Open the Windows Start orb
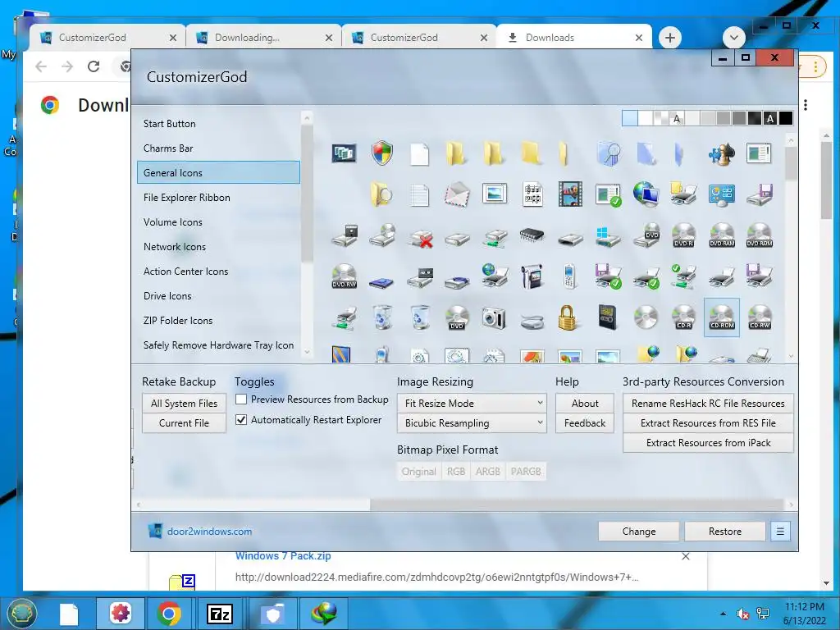The height and width of the screenshot is (630, 840). pos(21,614)
